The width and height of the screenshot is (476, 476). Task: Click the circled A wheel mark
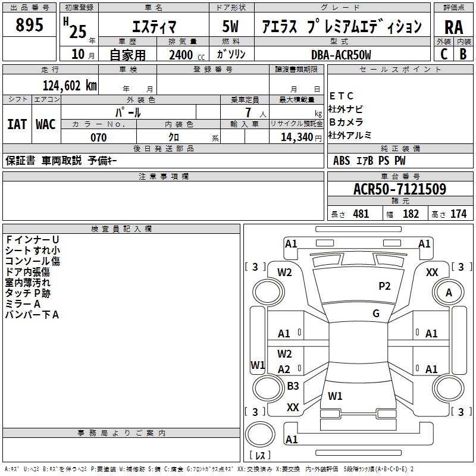(449, 293)
